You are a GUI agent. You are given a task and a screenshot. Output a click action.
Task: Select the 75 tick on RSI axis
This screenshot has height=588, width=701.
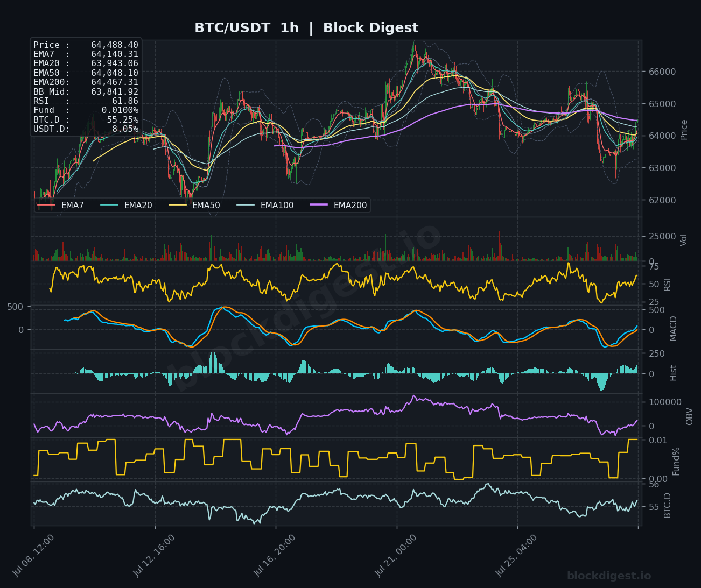point(654,266)
